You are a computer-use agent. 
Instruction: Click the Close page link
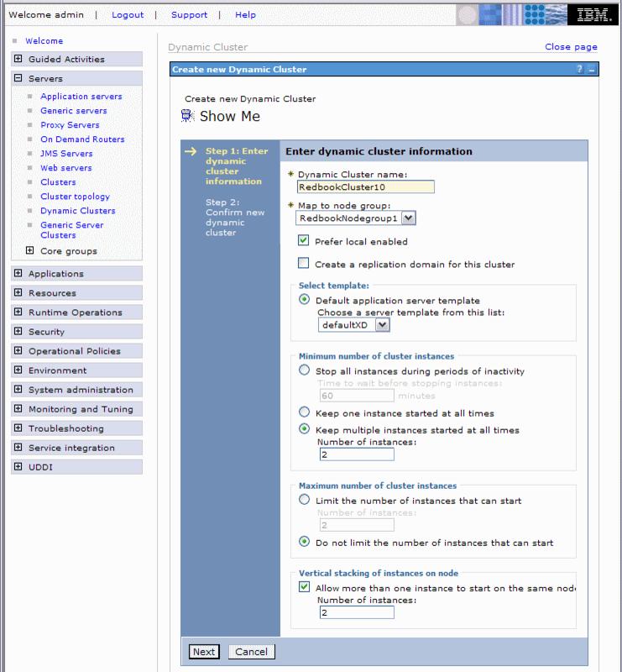pyautogui.click(x=571, y=47)
